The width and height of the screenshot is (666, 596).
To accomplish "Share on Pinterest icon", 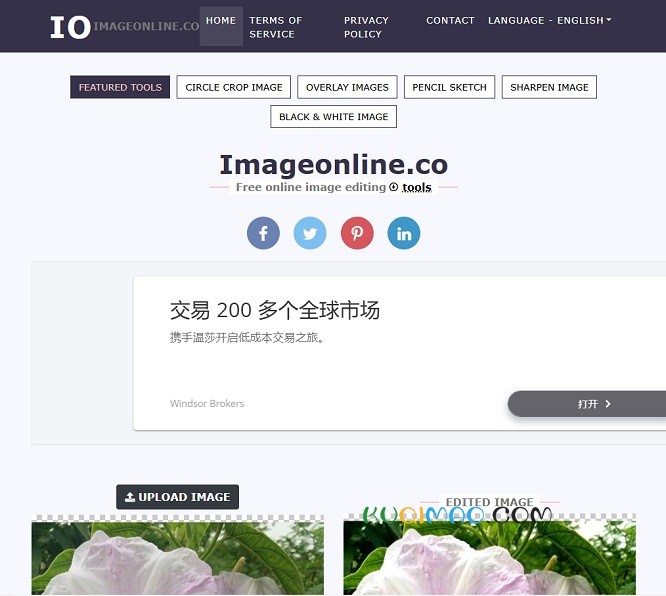I will [357, 233].
